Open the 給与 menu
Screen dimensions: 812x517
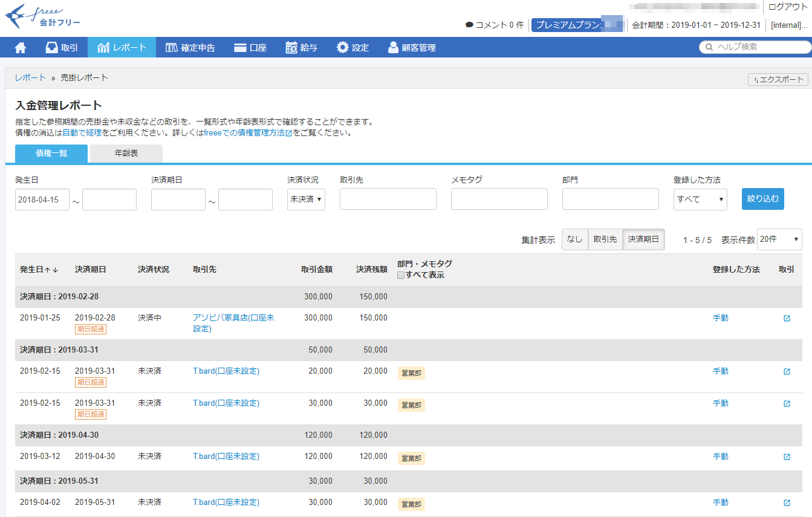pos(301,47)
